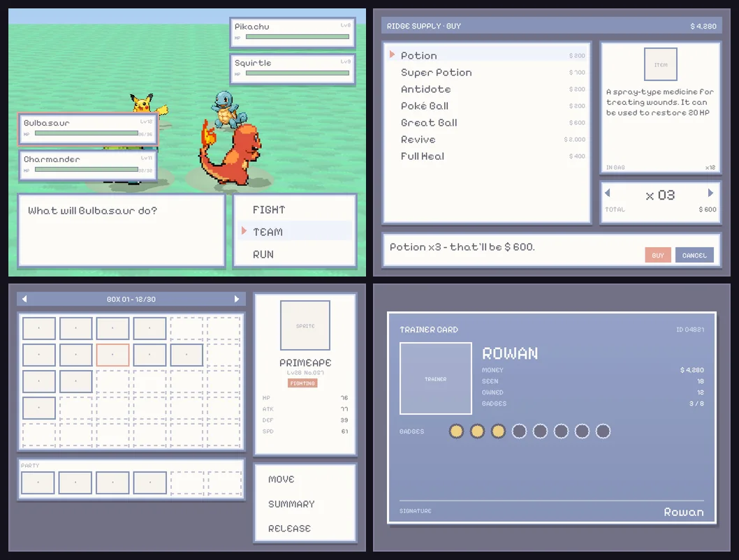The width and height of the screenshot is (739, 560).
Task: Click Charmander's HP bar
Action: pyautogui.click(x=86, y=170)
